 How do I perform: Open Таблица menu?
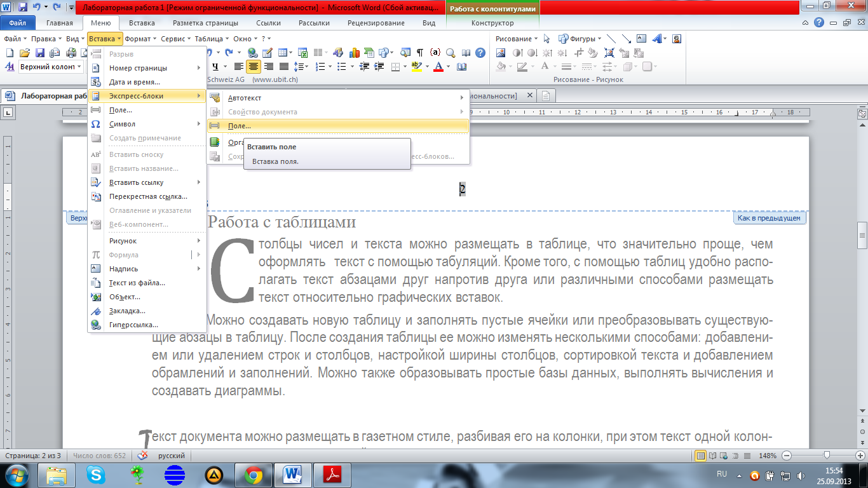click(212, 39)
